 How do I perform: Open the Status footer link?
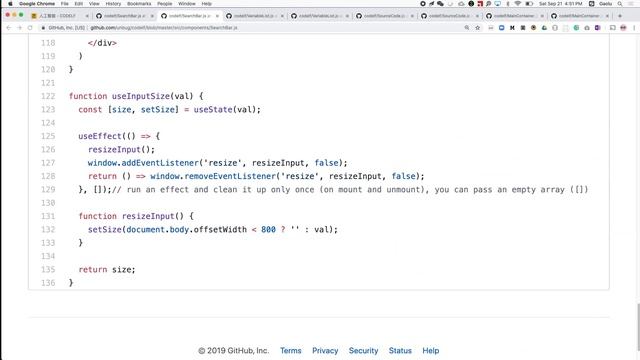(400, 351)
